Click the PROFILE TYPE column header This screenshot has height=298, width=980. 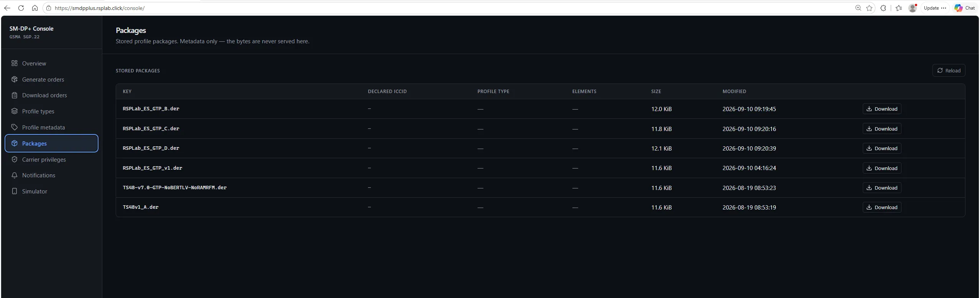[493, 92]
